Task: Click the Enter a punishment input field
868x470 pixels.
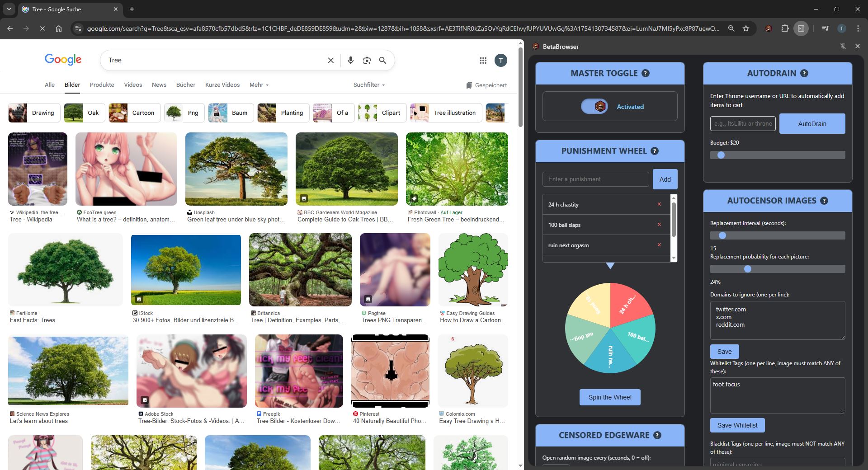Action: pyautogui.click(x=596, y=179)
